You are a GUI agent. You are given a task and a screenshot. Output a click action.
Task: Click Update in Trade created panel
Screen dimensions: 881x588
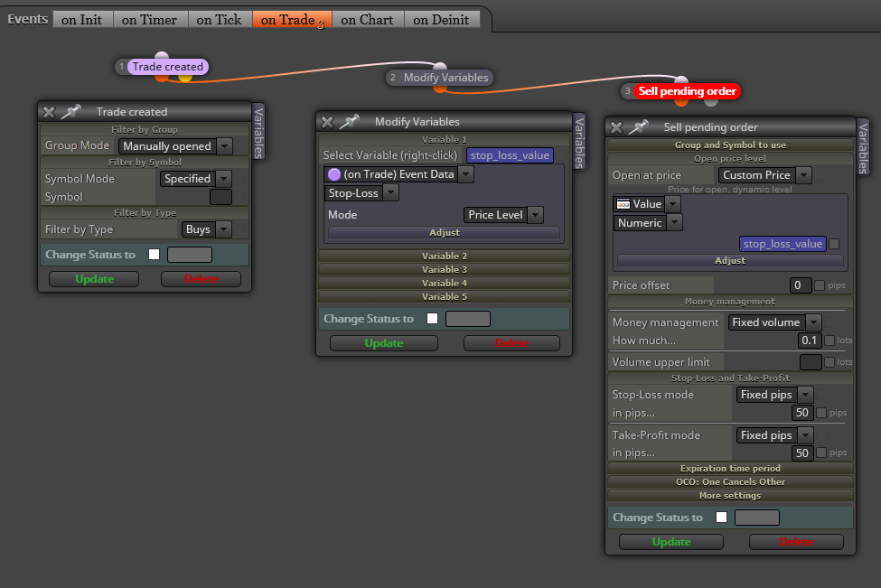(x=94, y=279)
